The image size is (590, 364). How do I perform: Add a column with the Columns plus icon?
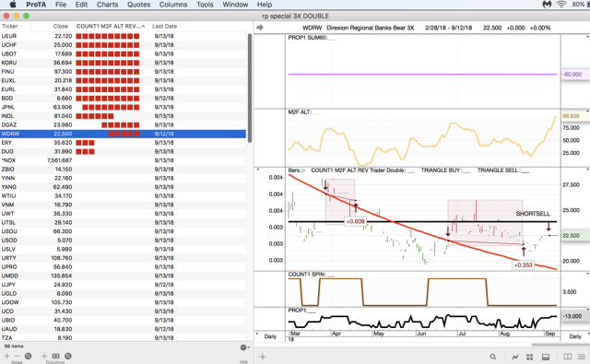tap(44, 356)
